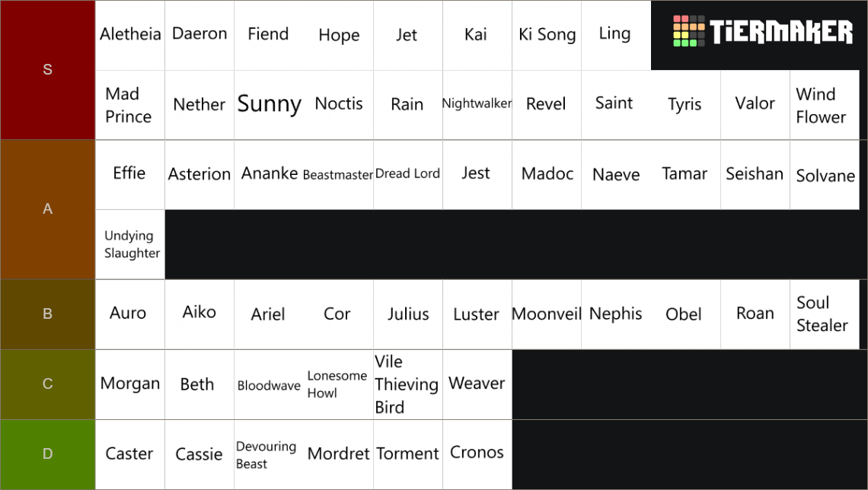Click the TierMaker logo
This screenshot has width=868, height=490.
coord(762,32)
